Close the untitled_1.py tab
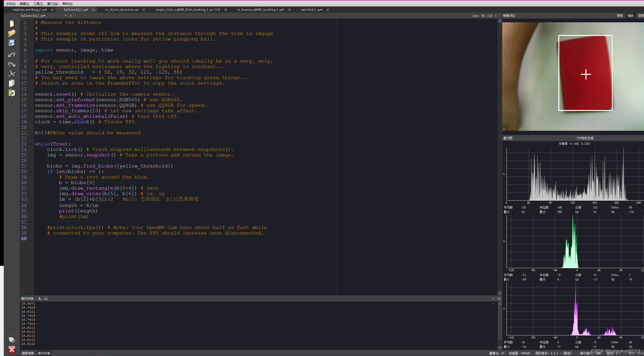The height and width of the screenshot is (356, 644). pyautogui.click(x=328, y=10)
